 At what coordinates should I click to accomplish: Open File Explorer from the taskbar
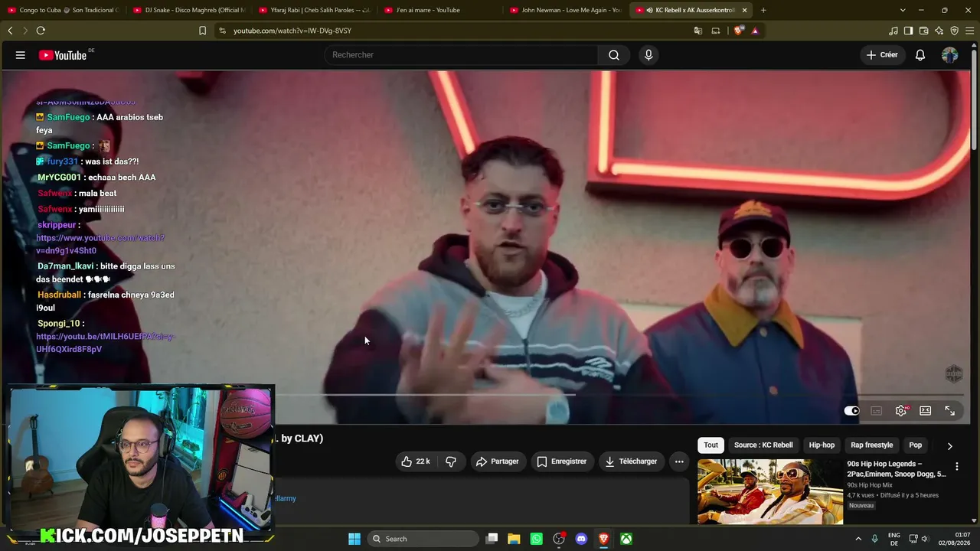[x=514, y=539]
